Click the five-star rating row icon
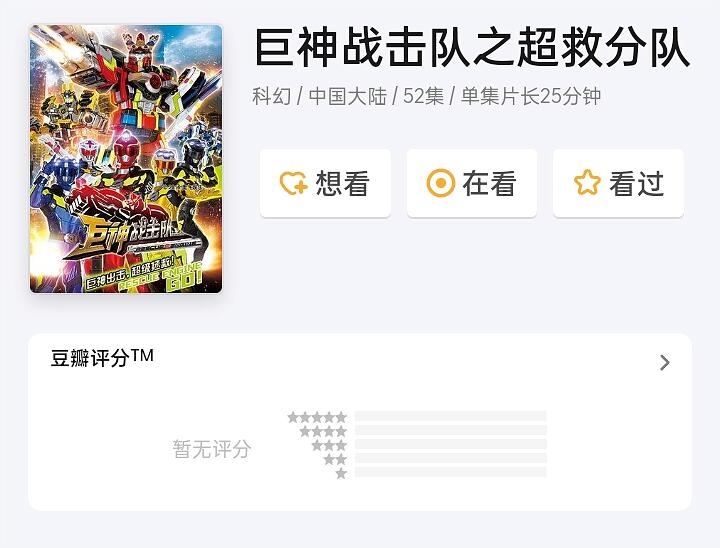Image resolution: width=720 pixels, height=548 pixels. [317, 417]
